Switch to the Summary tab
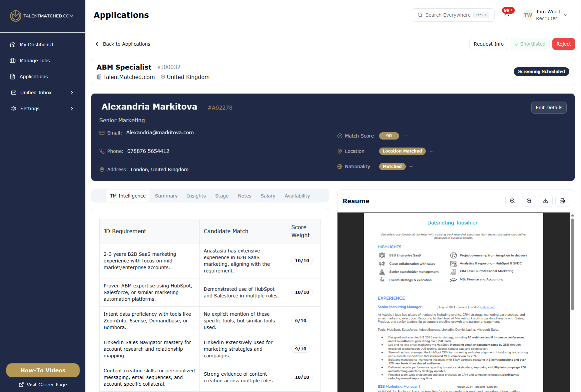581x392 pixels. [166, 196]
